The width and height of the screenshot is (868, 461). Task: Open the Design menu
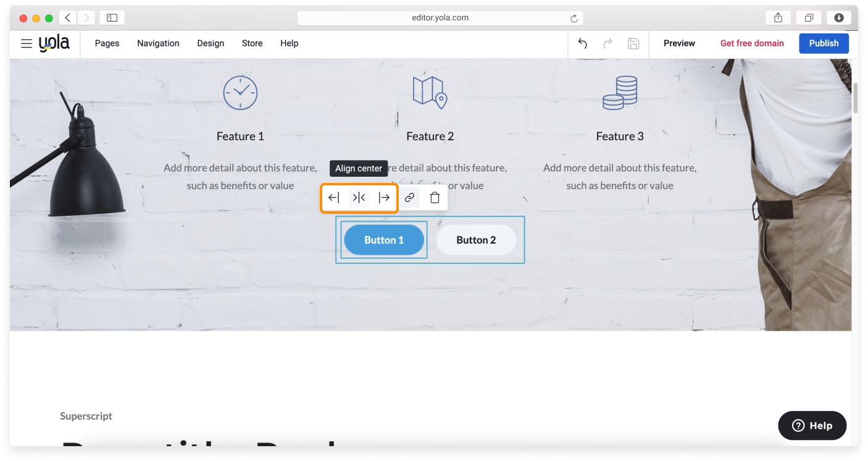click(211, 43)
